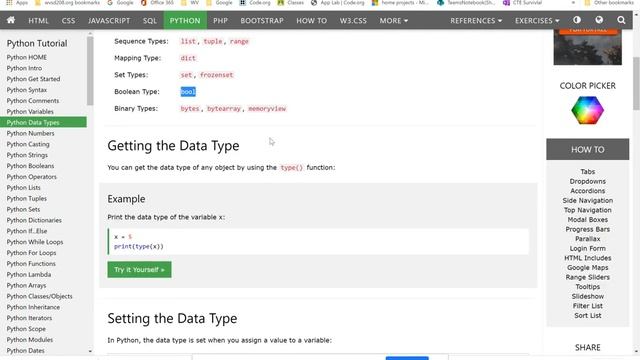Open Python Comments sidebar link
The height and width of the screenshot is (360, 640).
(33, 100)
